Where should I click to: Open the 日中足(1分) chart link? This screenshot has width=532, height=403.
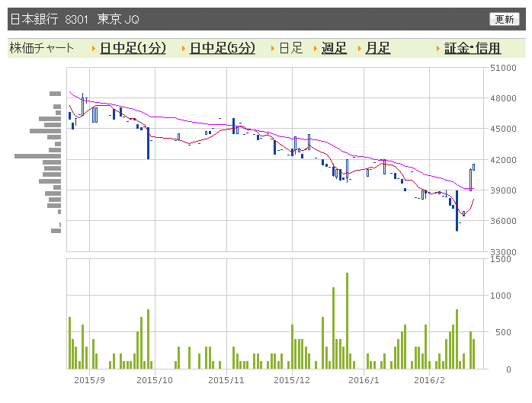[133, 48]
